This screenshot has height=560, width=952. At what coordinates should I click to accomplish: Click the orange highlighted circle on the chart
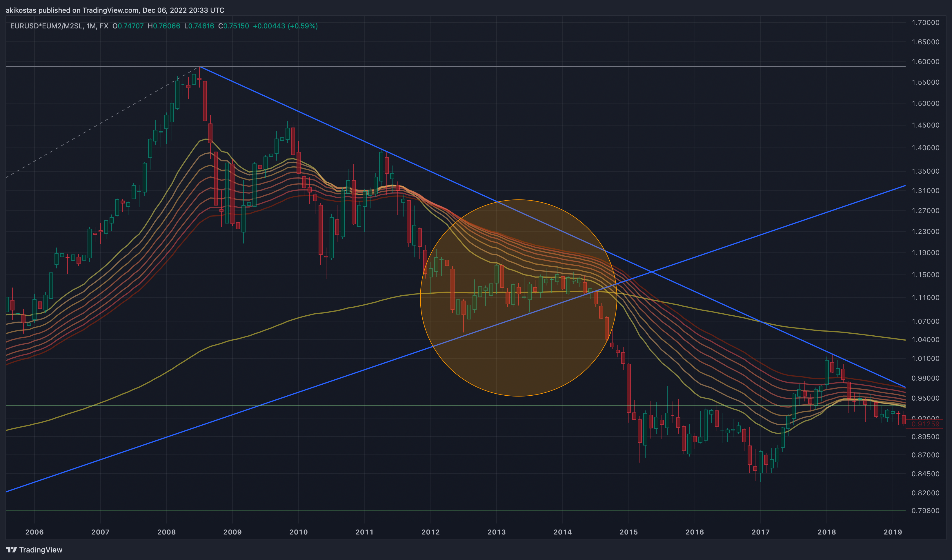[x=519, y=298]
